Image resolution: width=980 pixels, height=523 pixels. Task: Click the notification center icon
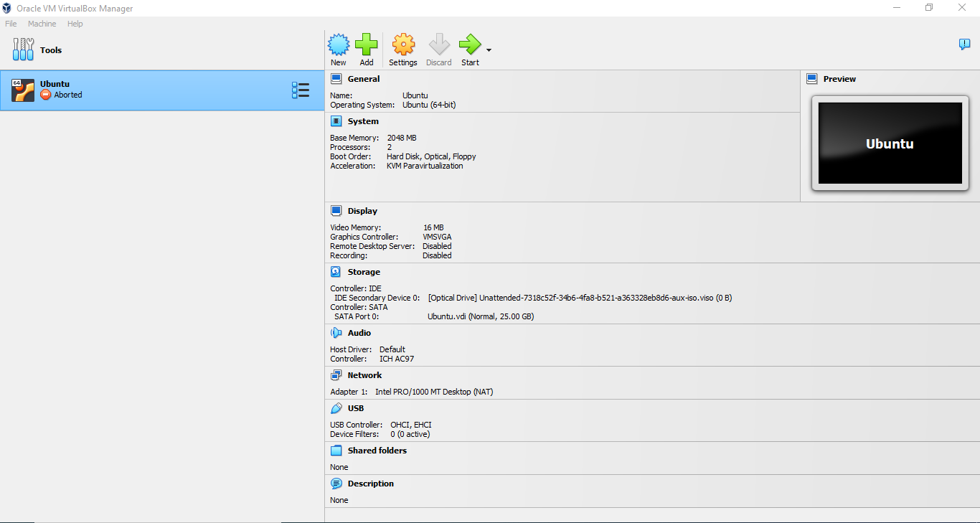click(x=964, y=44)
